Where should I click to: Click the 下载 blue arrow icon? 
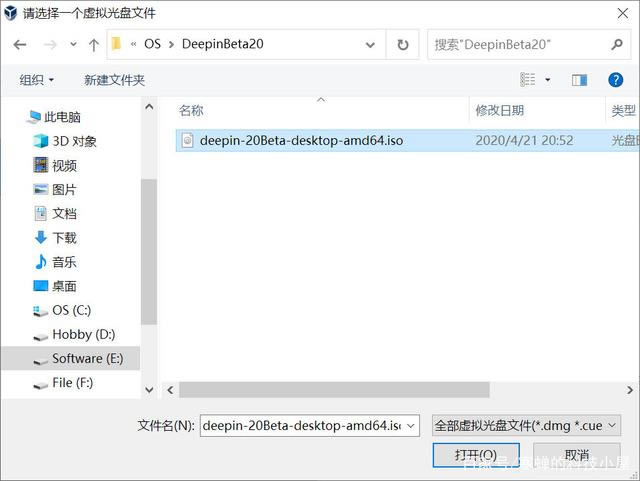(41, 237)
